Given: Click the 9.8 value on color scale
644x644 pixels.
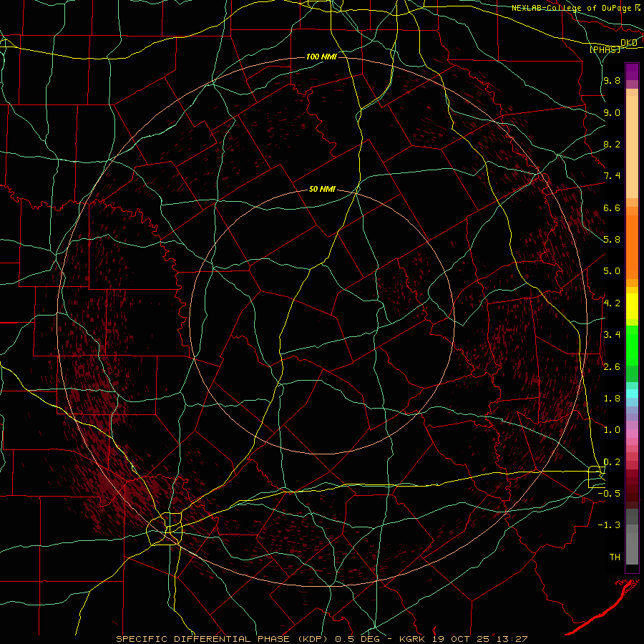Looking at the screenshot, I should [612, 80].
